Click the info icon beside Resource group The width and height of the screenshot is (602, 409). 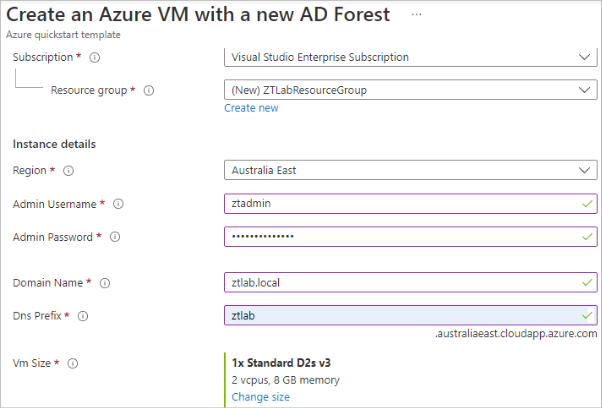149,90
